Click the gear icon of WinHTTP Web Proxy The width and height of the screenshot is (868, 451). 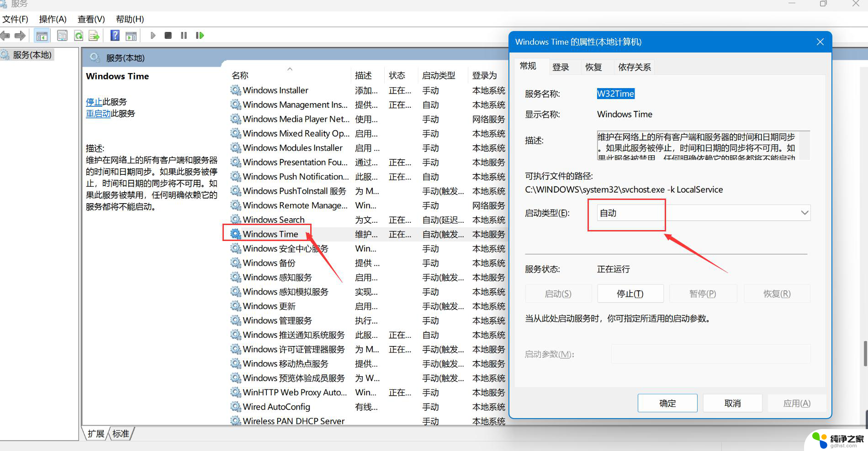(x=235, y=392)
